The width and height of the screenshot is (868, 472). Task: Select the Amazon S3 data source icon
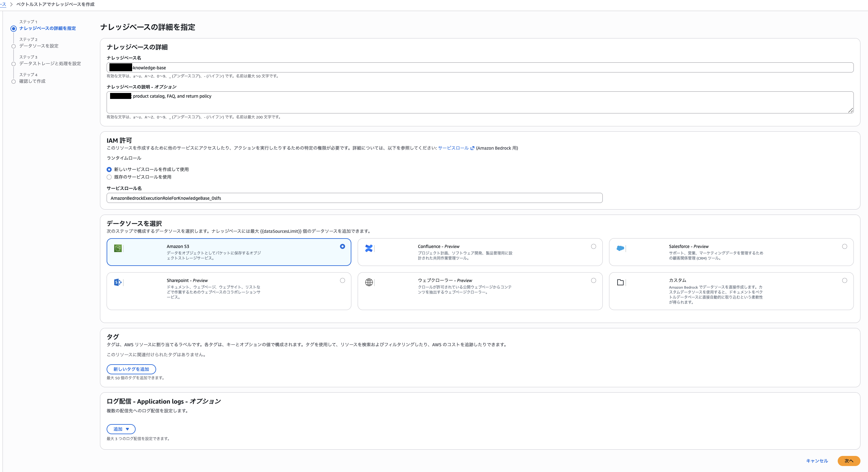point(118,249)
